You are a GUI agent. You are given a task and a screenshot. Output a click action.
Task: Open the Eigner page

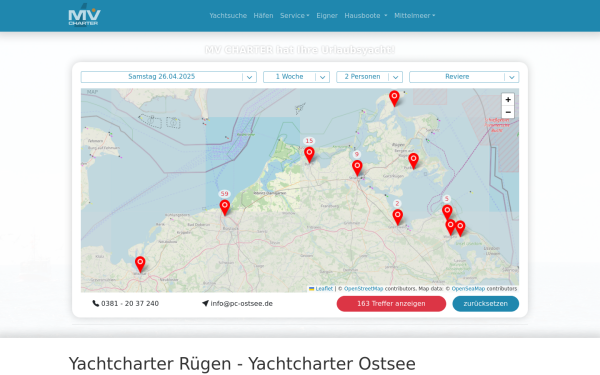327,16
